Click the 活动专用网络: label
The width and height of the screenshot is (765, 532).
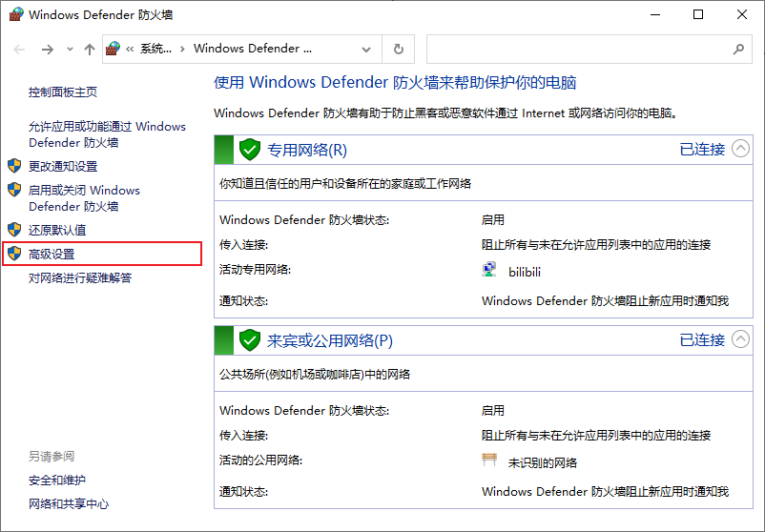(x=256, y=269)
